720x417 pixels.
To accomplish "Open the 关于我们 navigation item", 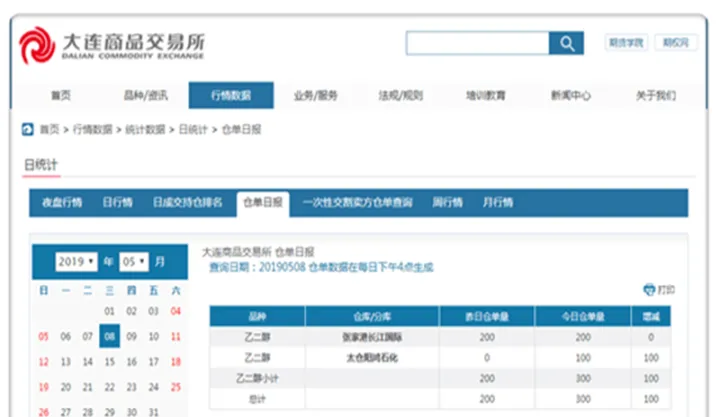I will coord(656,95).
